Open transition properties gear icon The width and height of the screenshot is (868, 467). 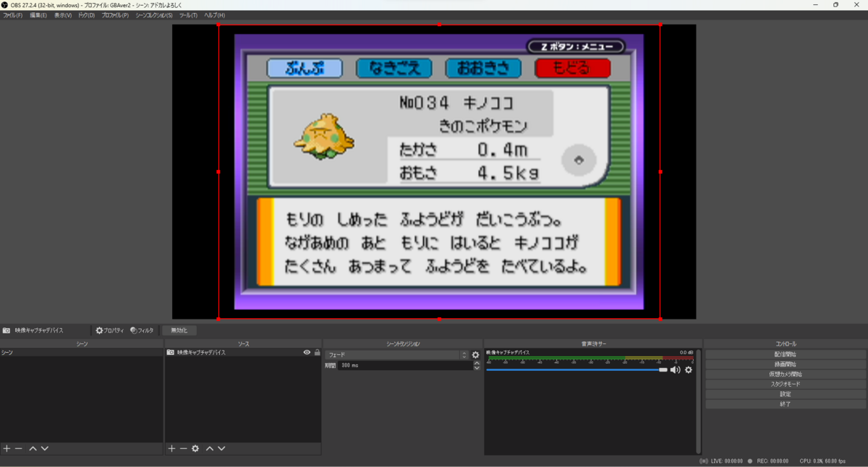pos(475,355)
